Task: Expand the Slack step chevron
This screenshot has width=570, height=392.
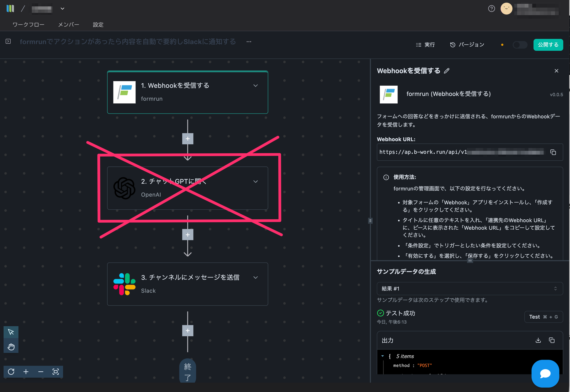Action: [x=255, y=277]
